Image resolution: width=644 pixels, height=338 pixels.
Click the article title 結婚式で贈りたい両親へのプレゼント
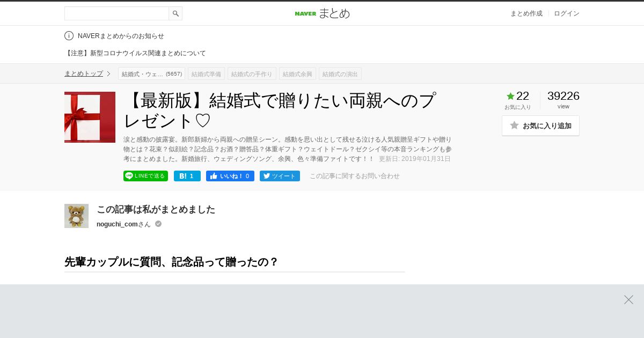[x=280, y=111]
